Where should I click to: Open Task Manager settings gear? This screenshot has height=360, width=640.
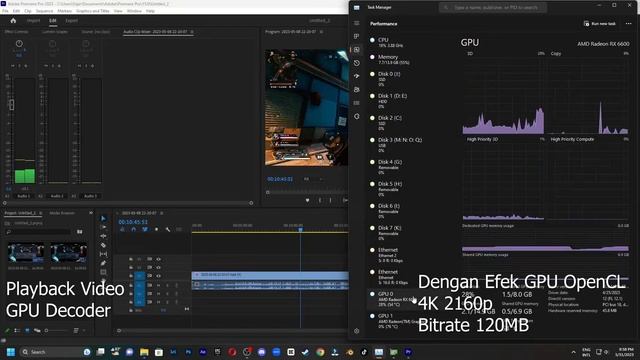point(357,331)
